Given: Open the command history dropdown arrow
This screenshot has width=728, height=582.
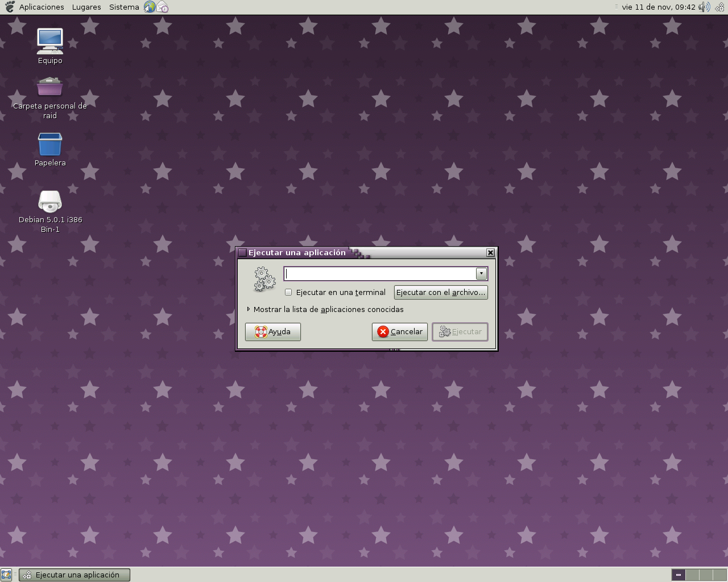Looking at the screenshot, I should click(481, 273).
